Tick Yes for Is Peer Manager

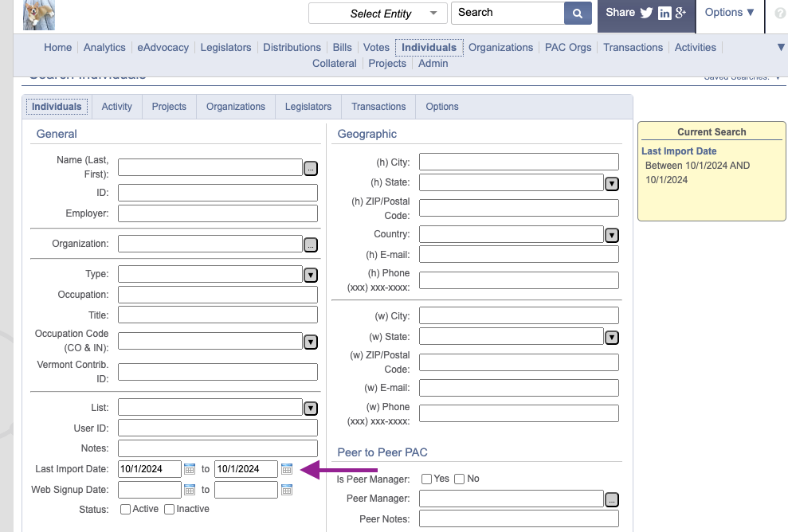pos(426,479)
